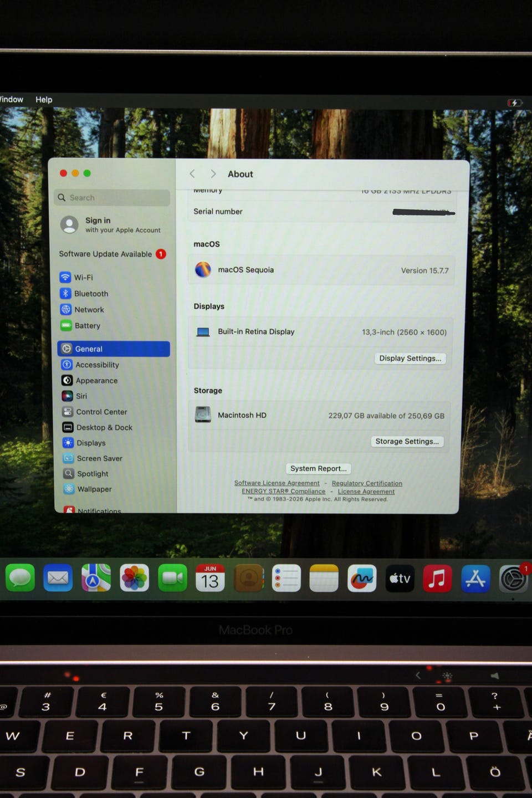Open License Agreement link
Screen dimensions: 532x798
[x=366, y=492]
